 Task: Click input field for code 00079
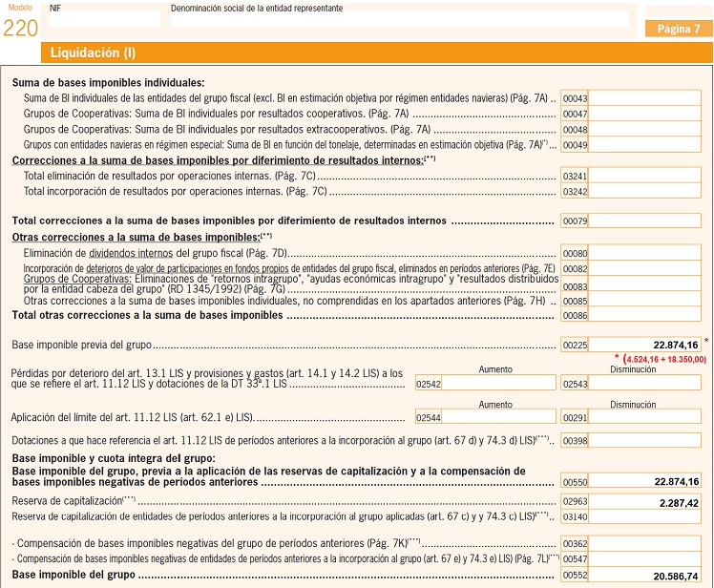point(644,220)
